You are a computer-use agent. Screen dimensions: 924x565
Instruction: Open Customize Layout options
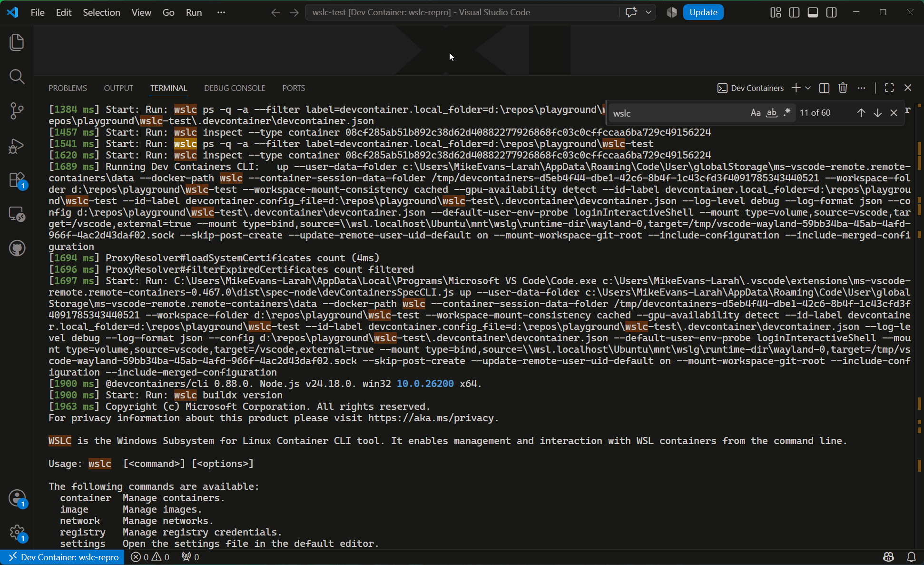pyautogui.click(x=776, y=12)
